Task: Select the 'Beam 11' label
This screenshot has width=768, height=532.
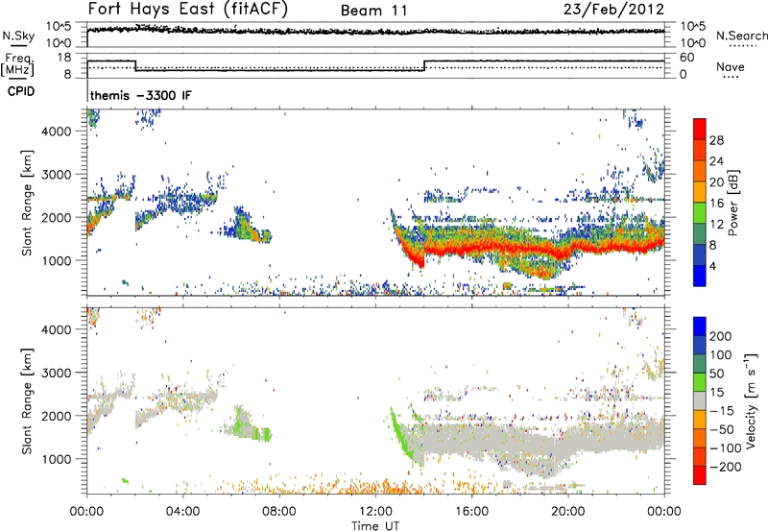Action: coord(374,11)
